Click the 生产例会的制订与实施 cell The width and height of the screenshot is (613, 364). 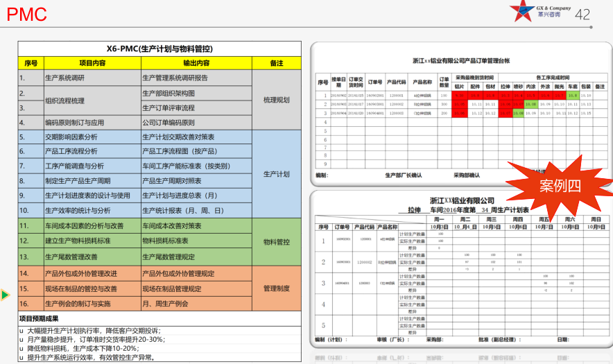click(x=92, y=304)
